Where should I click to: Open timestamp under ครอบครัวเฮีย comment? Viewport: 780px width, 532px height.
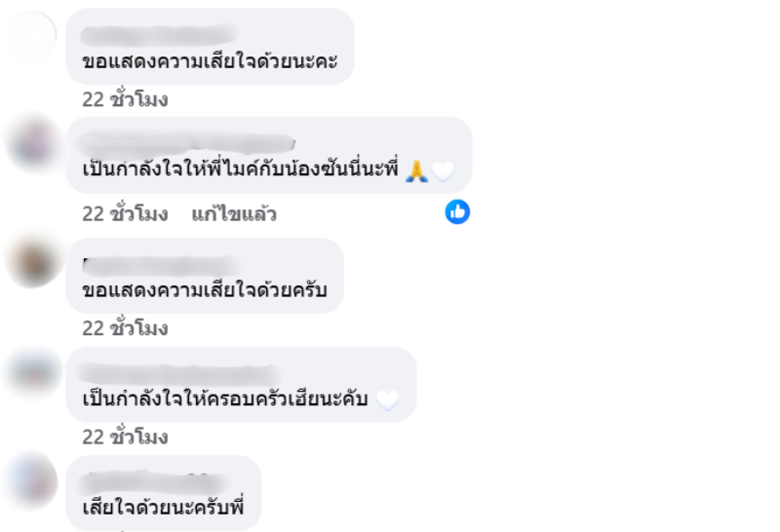pos(125,437)
